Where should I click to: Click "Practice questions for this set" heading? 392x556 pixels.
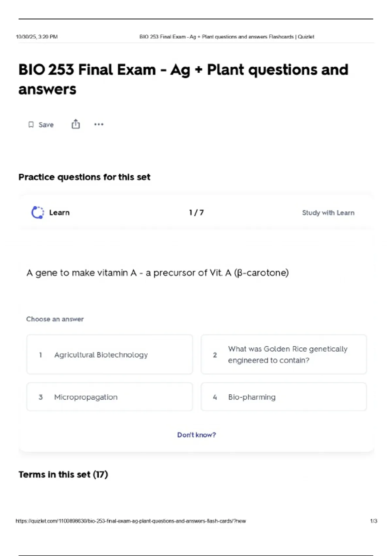click(x=84, y=177)
